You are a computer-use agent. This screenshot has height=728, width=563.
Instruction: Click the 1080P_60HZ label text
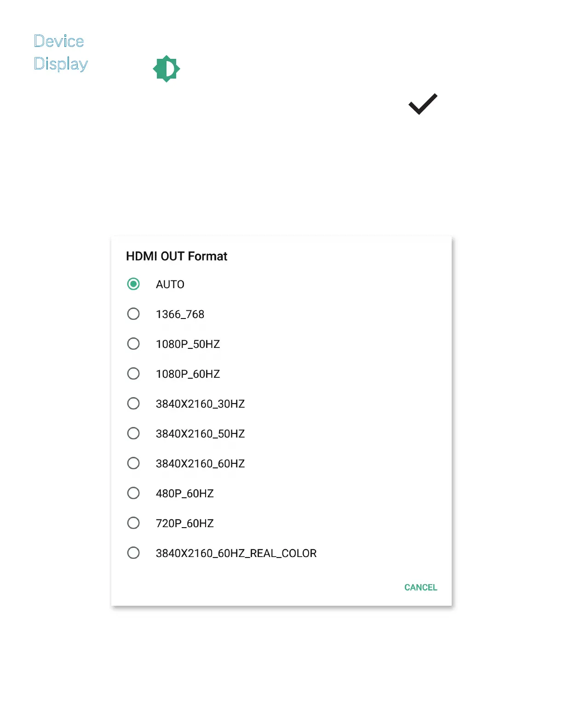point(188,374)
